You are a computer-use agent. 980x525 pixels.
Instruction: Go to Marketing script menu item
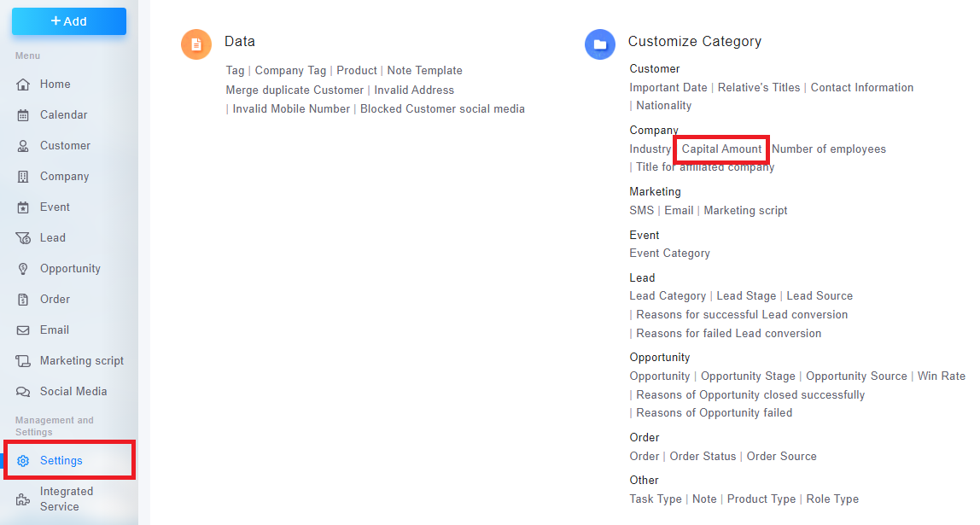pos(82,360)
